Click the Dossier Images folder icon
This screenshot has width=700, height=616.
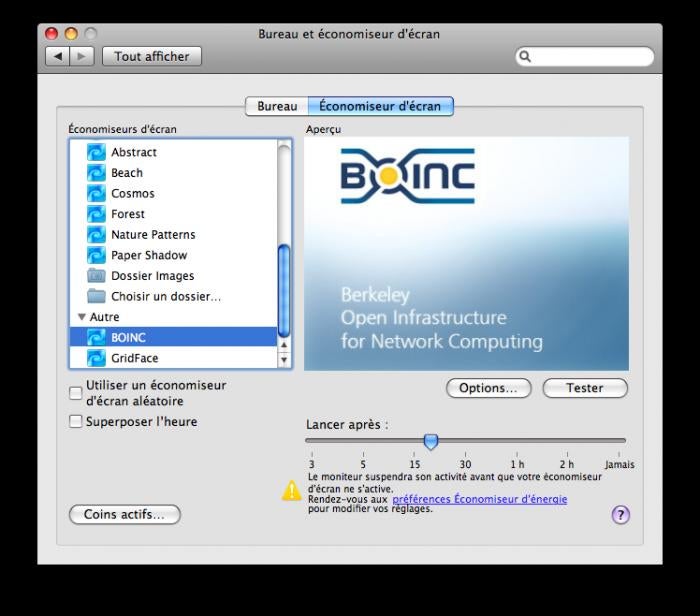[96, 276]
